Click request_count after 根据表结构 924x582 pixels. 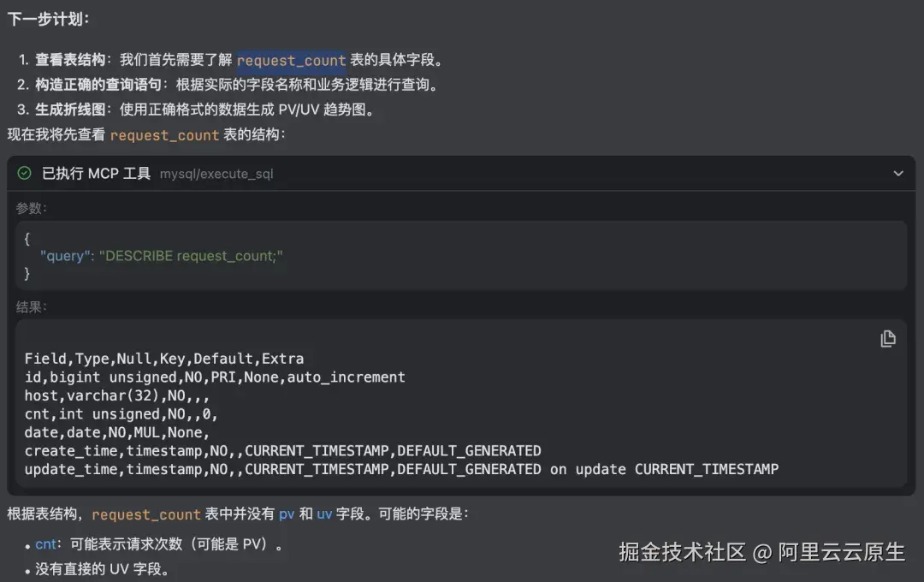145,514
